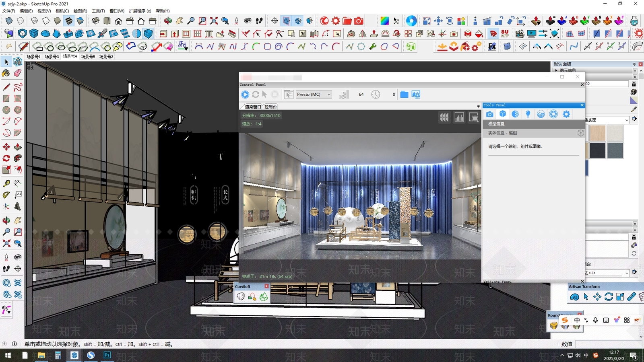
Task: Pin the 默认面板 tray
Action: [x=634, y=64]
